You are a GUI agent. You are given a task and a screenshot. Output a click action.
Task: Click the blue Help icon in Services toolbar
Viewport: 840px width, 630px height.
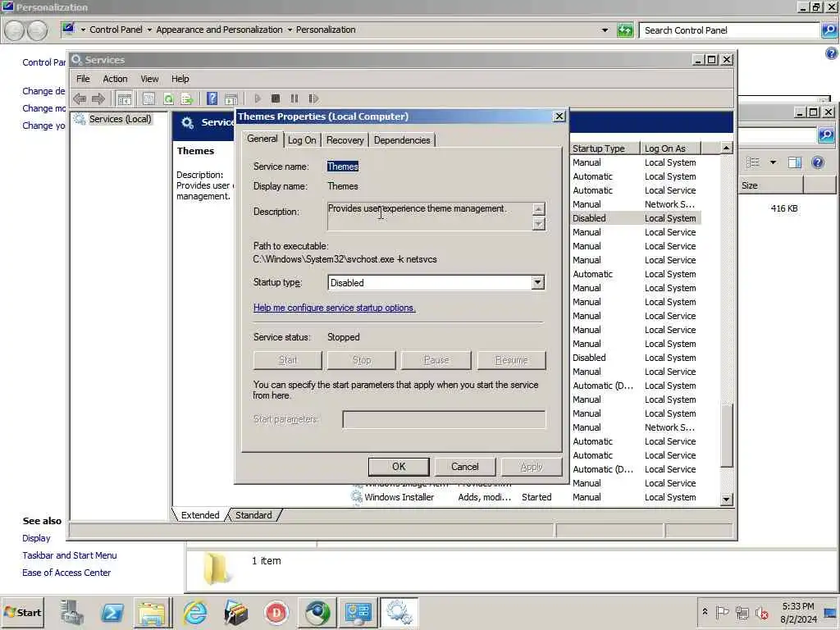[x=212, y=98]
